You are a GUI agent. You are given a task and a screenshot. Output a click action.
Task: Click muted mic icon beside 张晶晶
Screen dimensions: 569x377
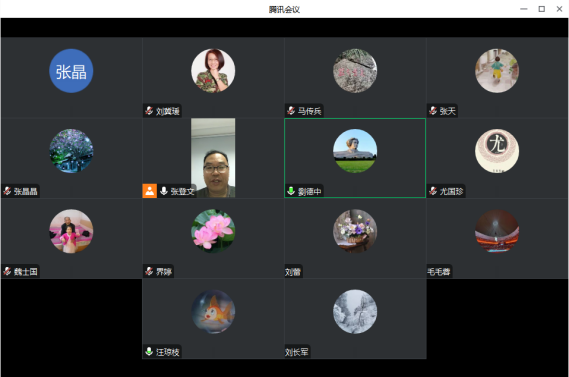[7, 191]
